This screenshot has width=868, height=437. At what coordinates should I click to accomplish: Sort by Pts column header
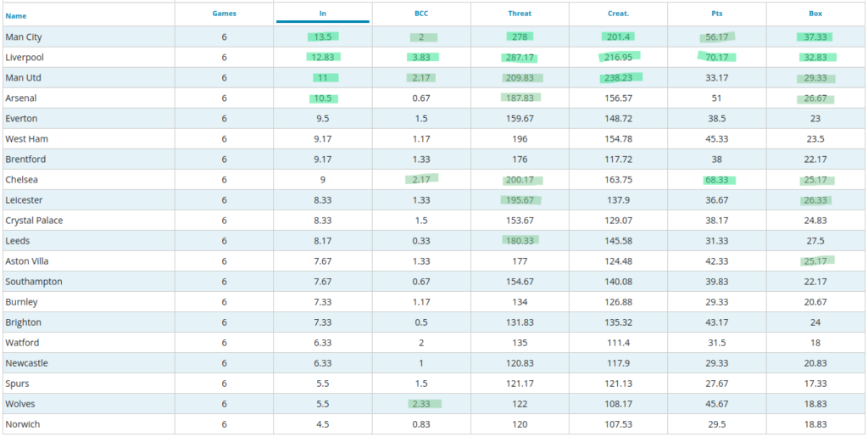click(717, 14)
